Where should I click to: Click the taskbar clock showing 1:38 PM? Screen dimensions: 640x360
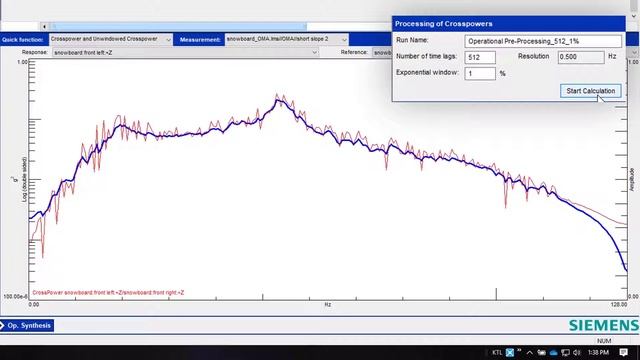coord(598,352)
